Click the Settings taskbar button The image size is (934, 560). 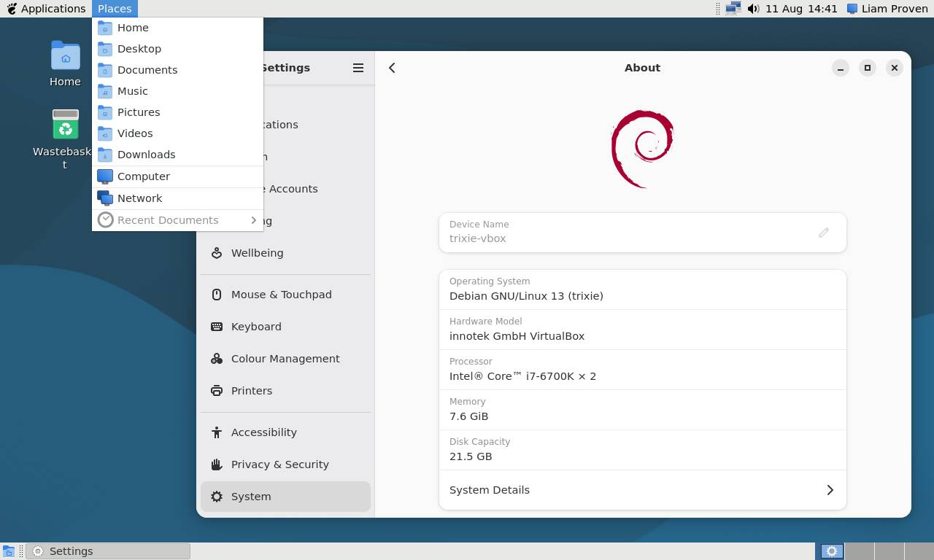tap(108, 551)
